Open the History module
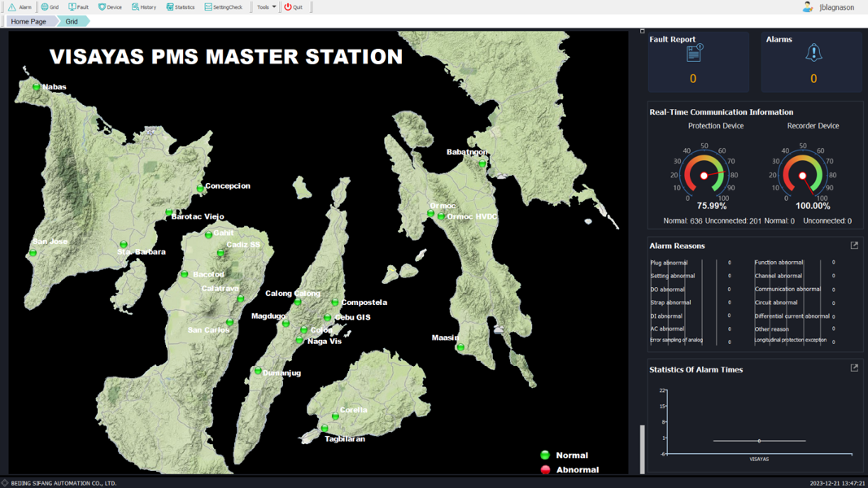868x488 pixels. [145, 7]
